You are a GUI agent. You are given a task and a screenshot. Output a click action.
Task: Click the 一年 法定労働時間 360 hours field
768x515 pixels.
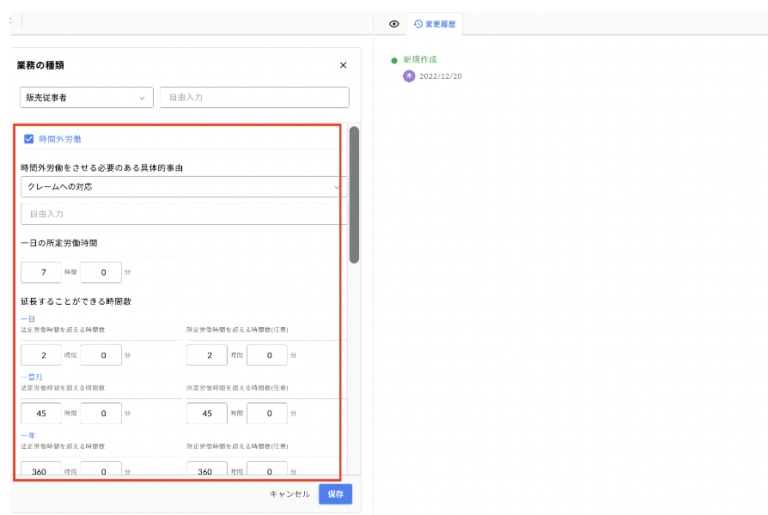click(x=41, y=470)
